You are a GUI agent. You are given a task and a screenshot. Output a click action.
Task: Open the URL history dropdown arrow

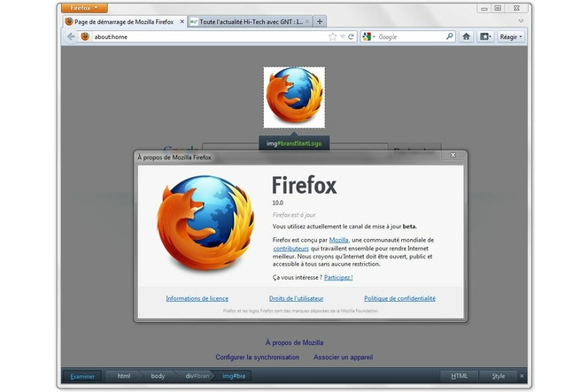coord(343,37)
